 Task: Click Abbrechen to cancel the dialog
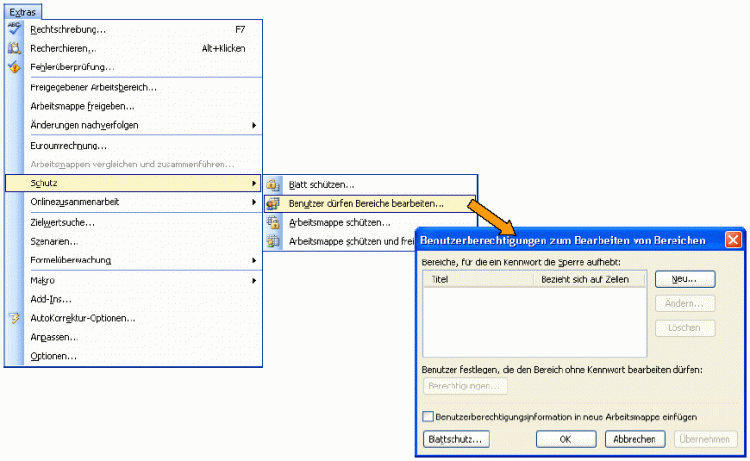[635, 439]
